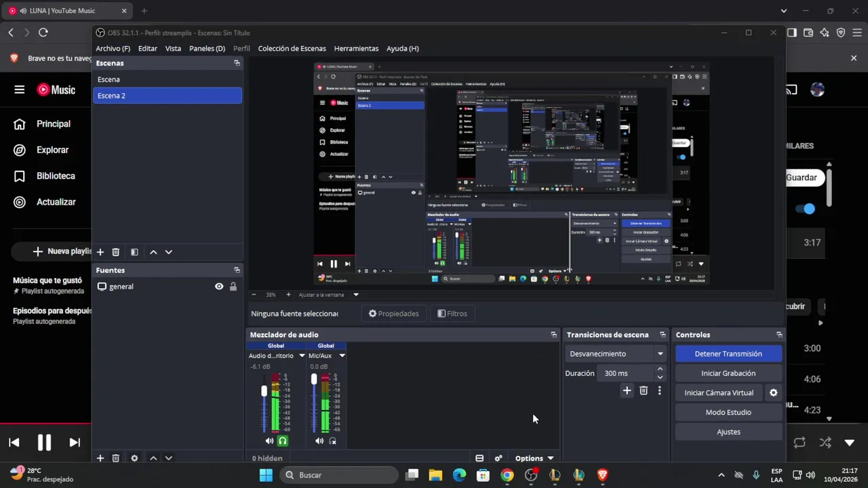Toggle repeat in YouTube Music player
The image size is (868, 488).
click(x=800, y=443)
